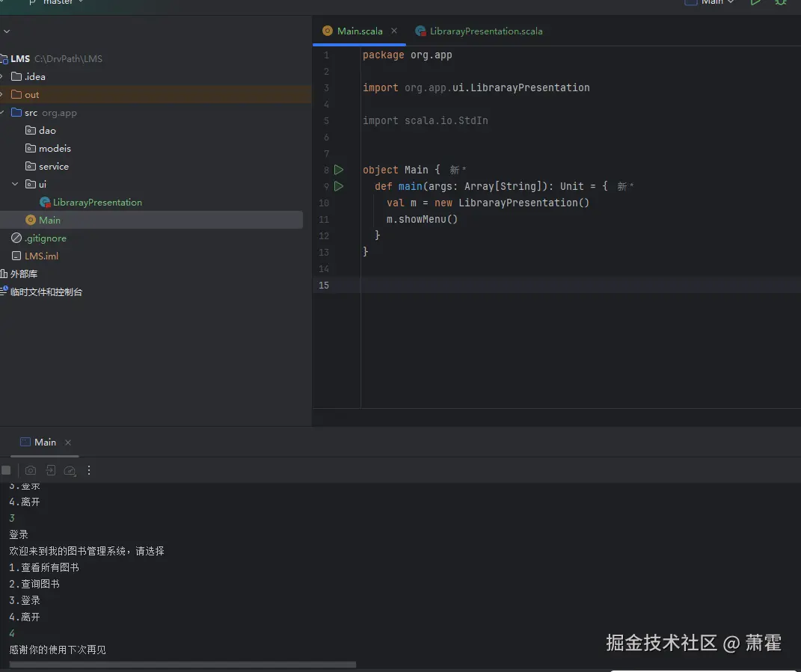Click the Run button in top toolbar
Screen dimensions: 801x672
(x=755, y=2)
